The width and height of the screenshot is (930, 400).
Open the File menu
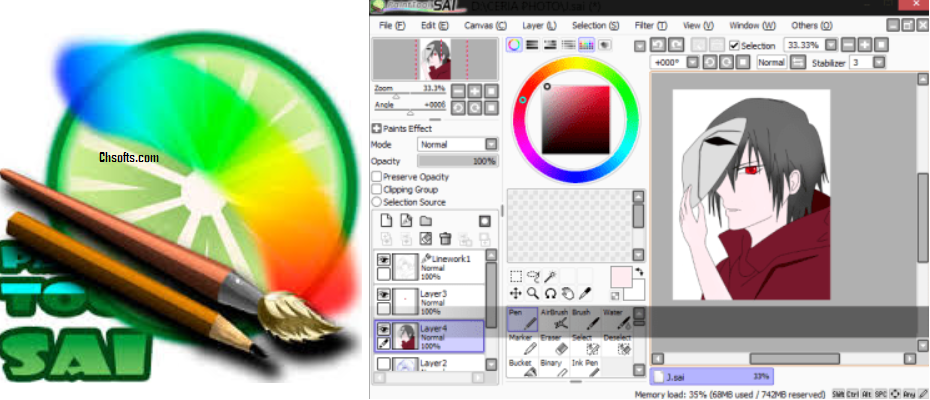pos(391,26)
